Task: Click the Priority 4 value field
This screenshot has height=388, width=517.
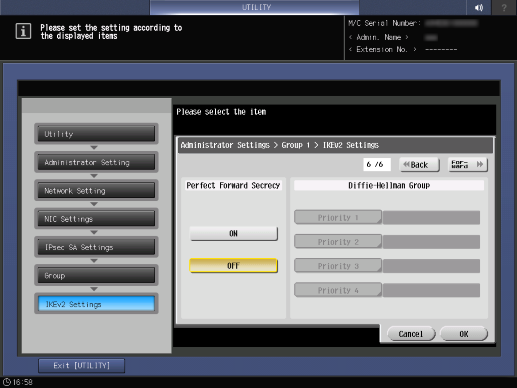Action: tap(431, 291)
